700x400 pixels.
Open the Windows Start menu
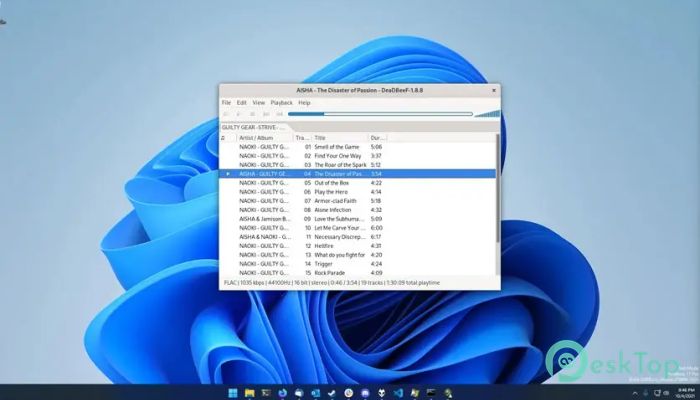(x=233, y=393)
